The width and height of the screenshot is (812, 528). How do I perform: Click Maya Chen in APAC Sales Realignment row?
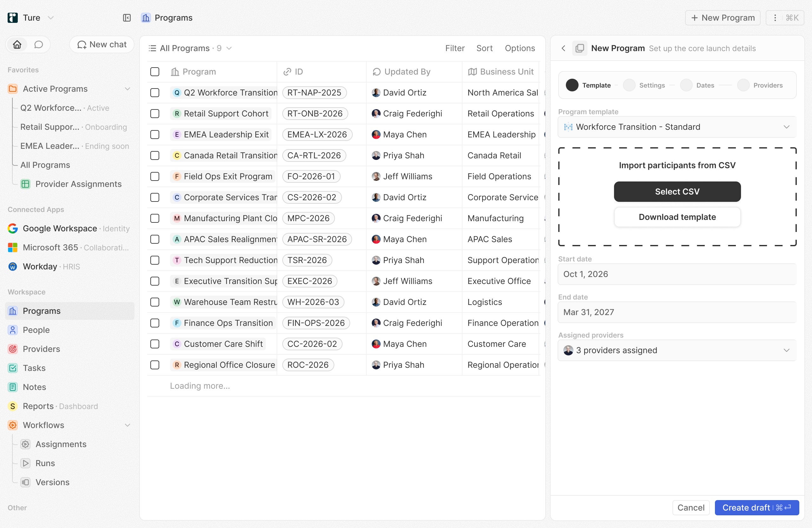(x=399, y=239)
